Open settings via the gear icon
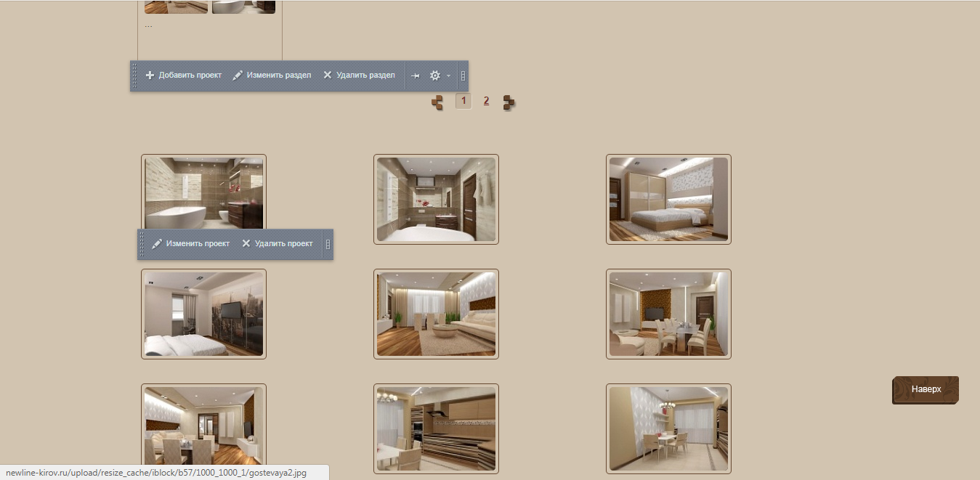Image resolution: width=980 pixels, height=480 pixels. pyautogui.click(x=435, y=76)
